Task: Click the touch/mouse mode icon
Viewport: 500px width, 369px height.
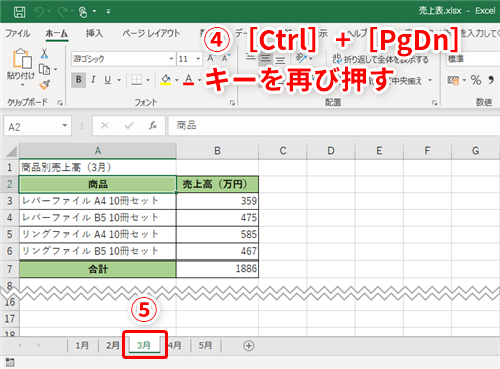Action: click(83, 12)
